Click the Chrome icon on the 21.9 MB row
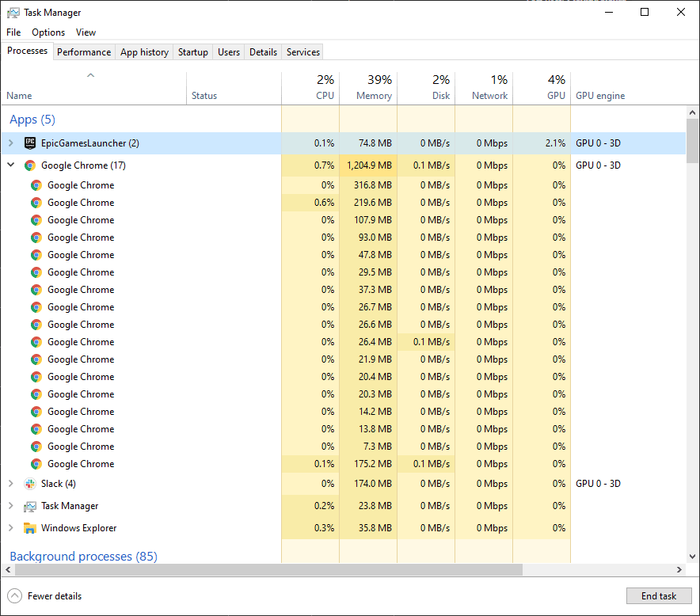This screenshot has height=616, width=700. (36, 359)
